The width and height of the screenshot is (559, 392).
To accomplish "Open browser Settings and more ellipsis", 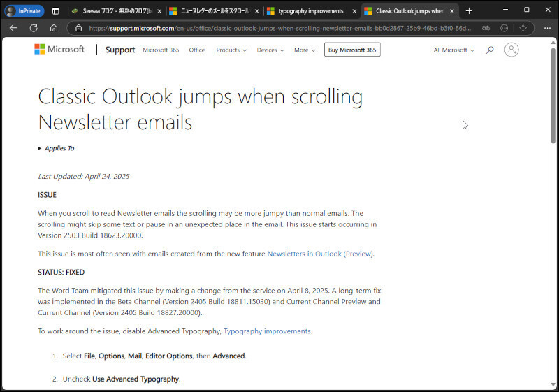I will (x=548, y=28).
